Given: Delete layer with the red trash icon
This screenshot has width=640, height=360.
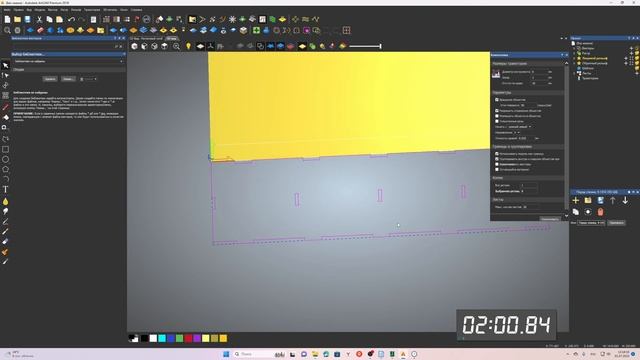Looking at the screenshot, I should 600,212.
